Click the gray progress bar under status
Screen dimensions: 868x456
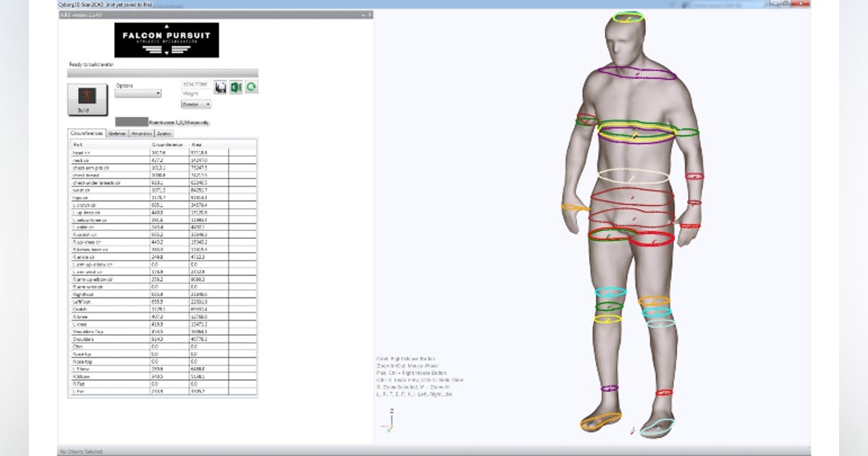click(x=163, y=73)
